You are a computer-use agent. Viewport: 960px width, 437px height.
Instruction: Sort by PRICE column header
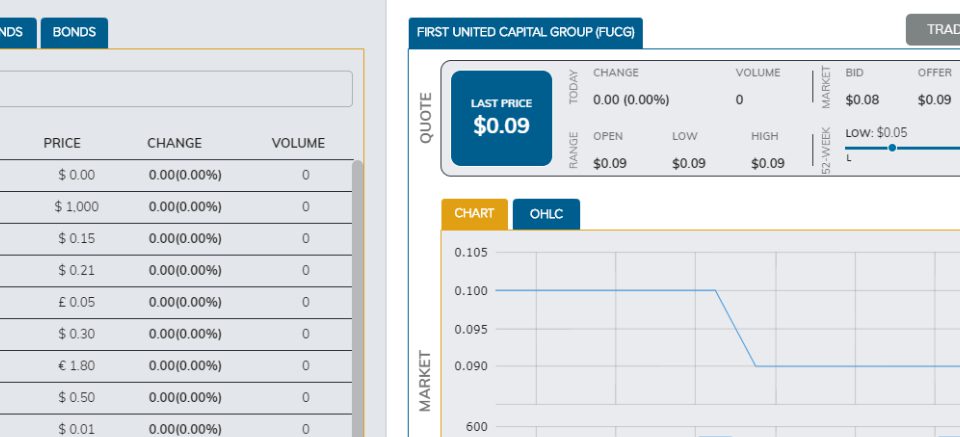[62, 143]
